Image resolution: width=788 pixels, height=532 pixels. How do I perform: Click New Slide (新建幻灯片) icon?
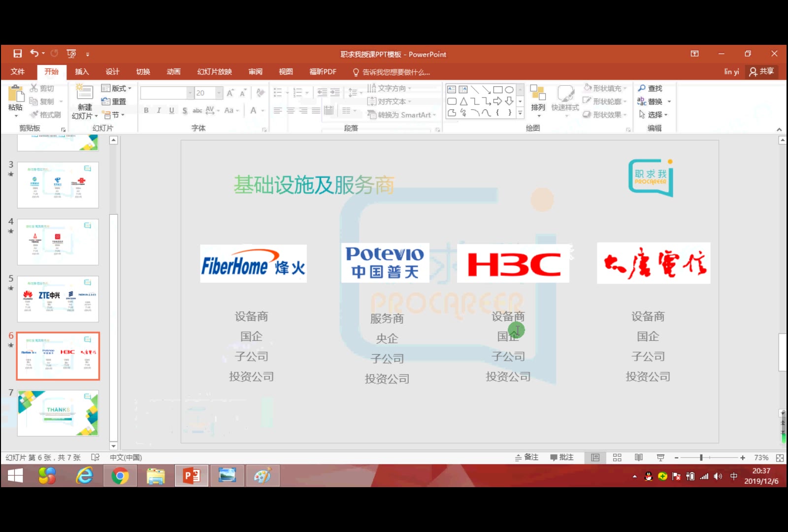[84, 92]
